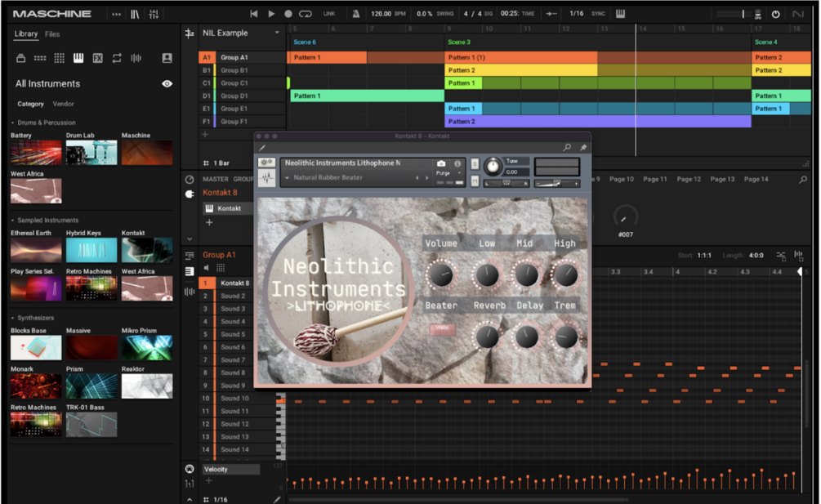Viewport: 821px width, 504px height.
Task: Adjust the Kontakt Tune knob
Action: pyautogui.click(x=492, y=167)
